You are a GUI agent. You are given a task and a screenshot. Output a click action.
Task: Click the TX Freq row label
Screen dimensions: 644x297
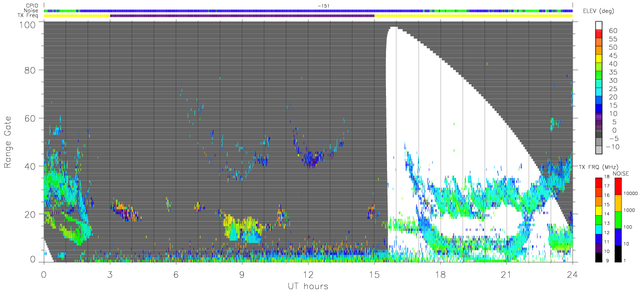tap(27, 15)
